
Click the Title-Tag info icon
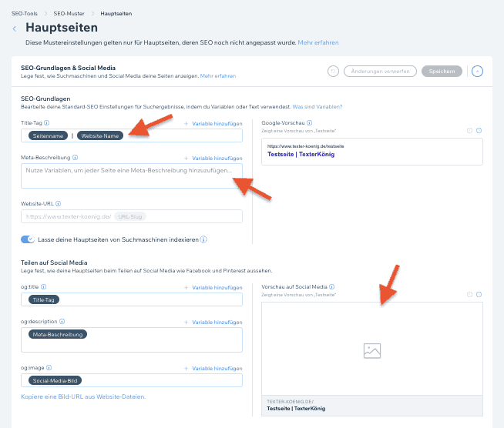[46, 122]
